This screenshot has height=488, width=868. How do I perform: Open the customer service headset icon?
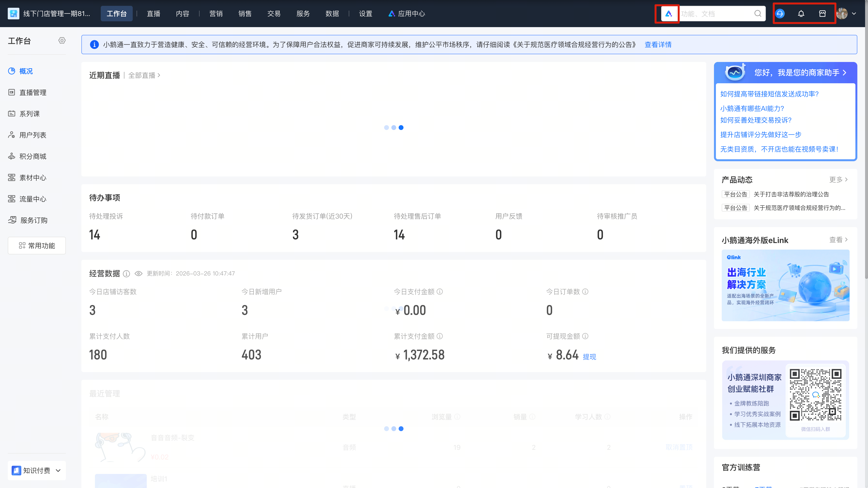pyautogui.click(x=780, y=14)
